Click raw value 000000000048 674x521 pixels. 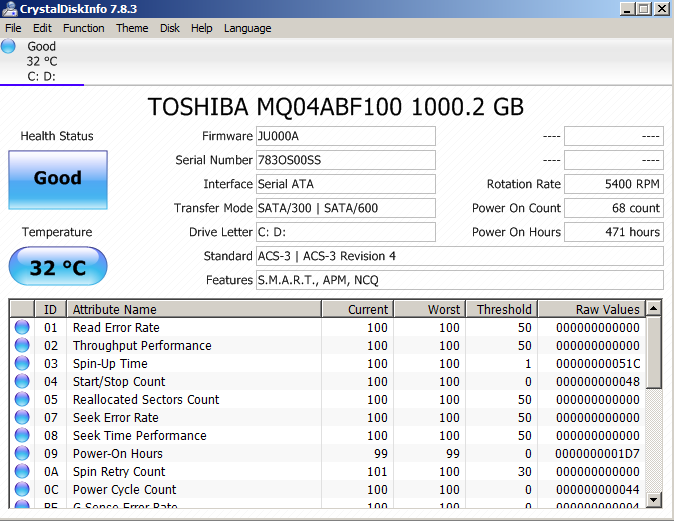point(598,382)
